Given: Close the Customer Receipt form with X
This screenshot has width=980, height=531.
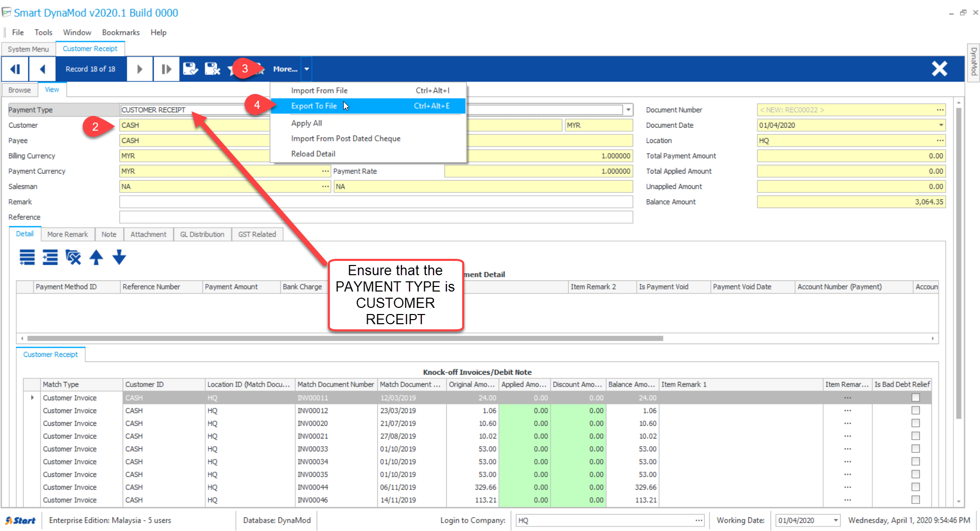Looking at the screenshot, I should pos(939,68).
